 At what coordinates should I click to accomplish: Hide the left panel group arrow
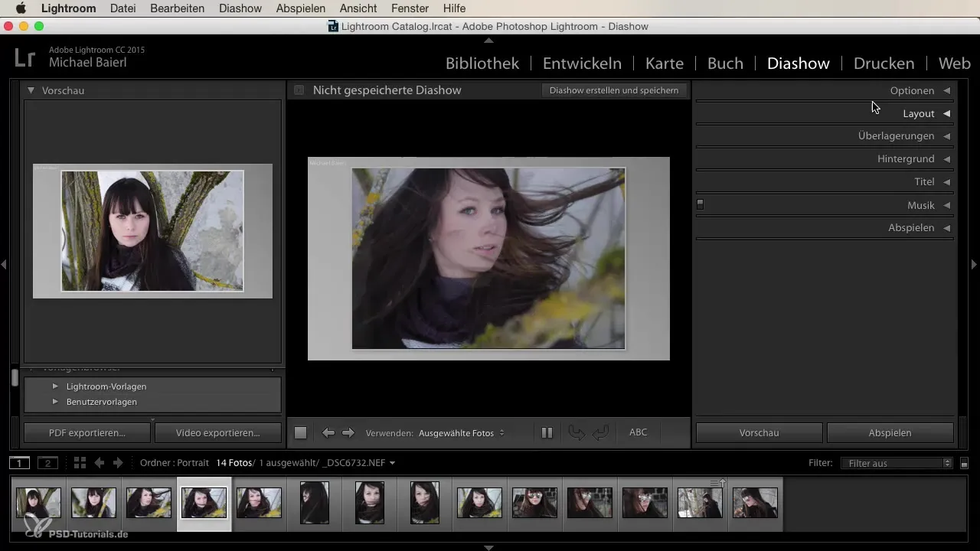[x=4, y=264]
